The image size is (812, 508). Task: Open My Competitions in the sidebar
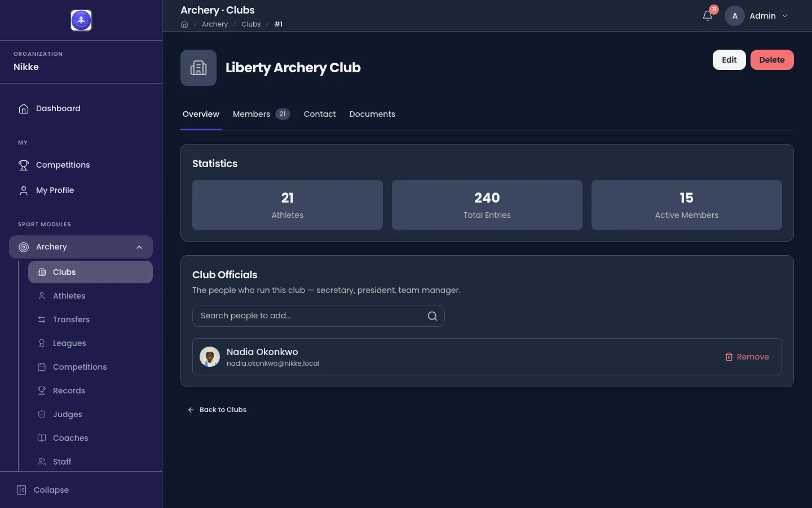pos(81,165)
